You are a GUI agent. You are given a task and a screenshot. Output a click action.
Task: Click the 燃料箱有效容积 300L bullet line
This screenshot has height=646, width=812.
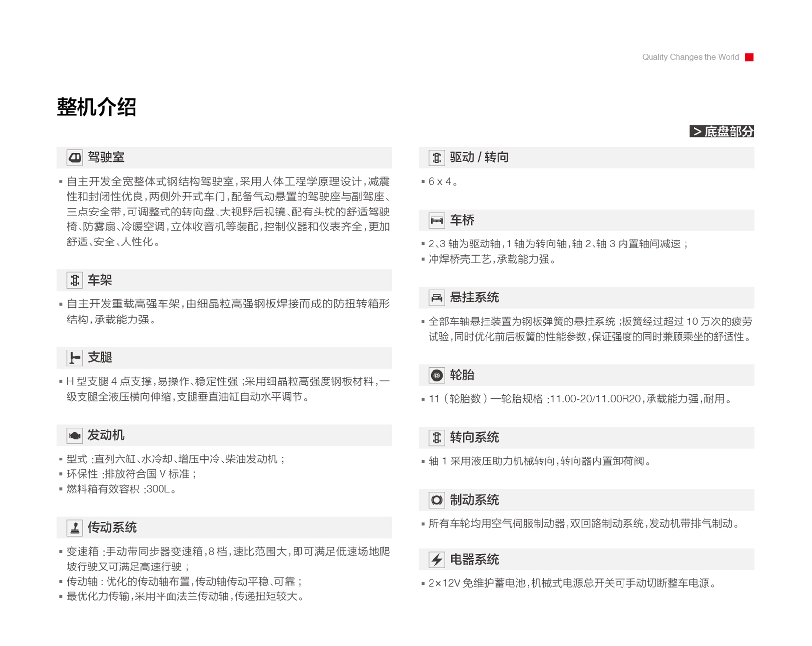coord(121,489)
